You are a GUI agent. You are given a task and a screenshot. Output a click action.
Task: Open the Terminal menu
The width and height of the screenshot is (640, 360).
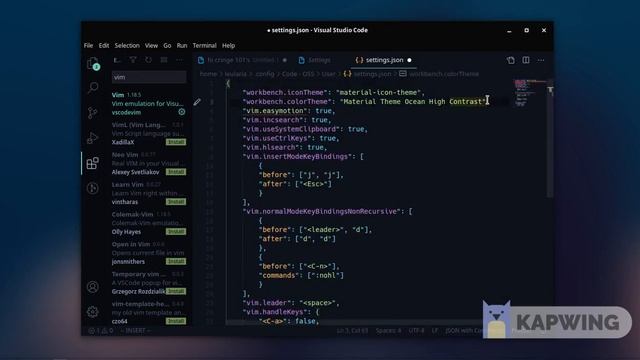[204, 45]
